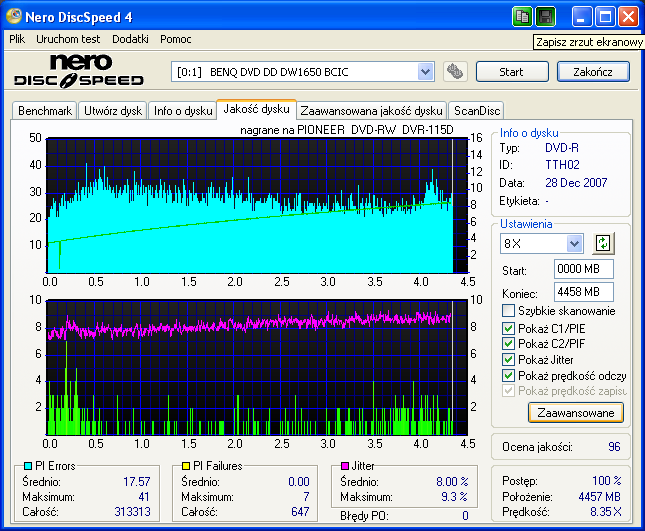
Task: Open the 8X speed dropdown
Action: [574, 243]
